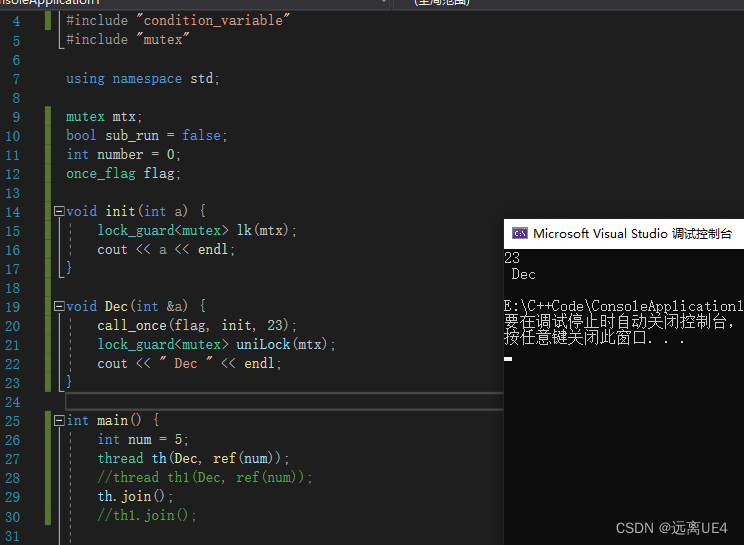
Task: Collapse the main function code block
Action: point(59,420)
